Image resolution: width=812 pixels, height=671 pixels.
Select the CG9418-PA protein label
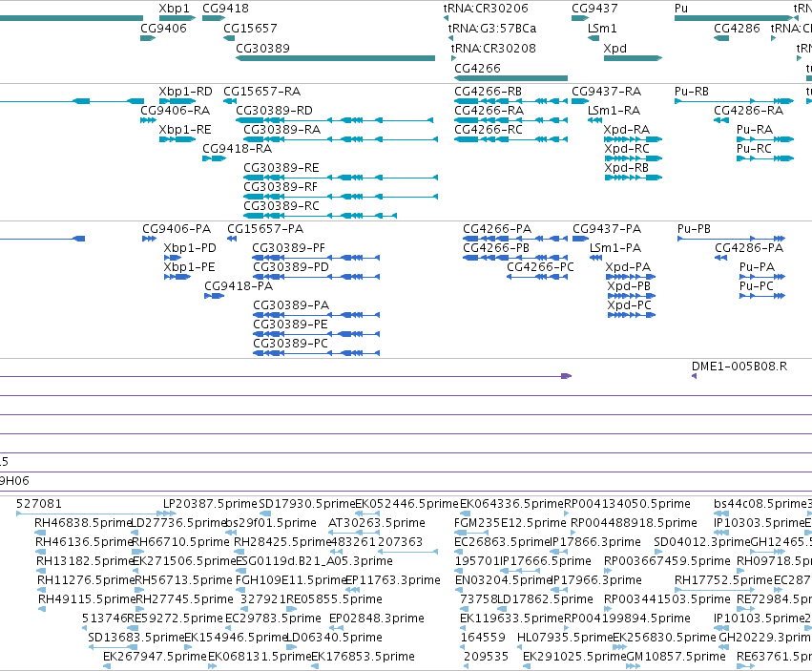[239, 286]
